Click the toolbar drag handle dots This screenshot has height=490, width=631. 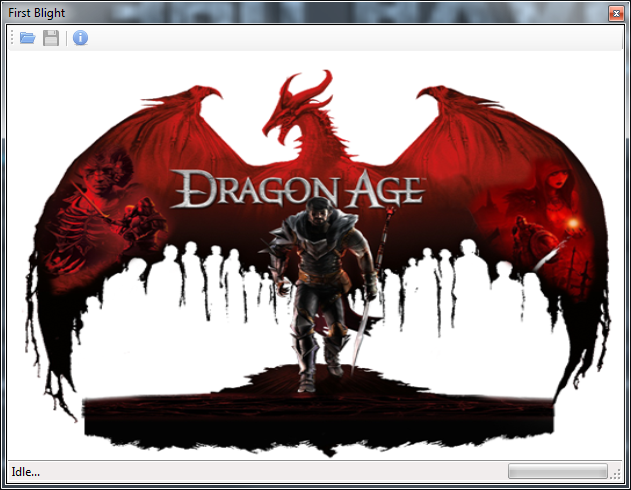point(12,38)
